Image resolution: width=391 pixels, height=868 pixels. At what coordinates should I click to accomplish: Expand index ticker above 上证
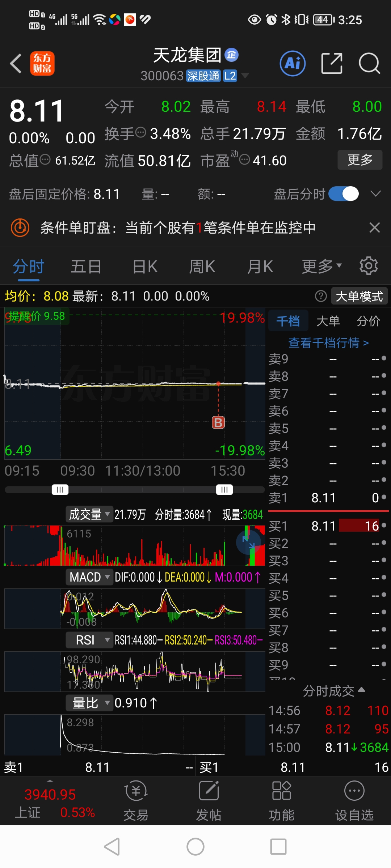click(x=50, y=781)
